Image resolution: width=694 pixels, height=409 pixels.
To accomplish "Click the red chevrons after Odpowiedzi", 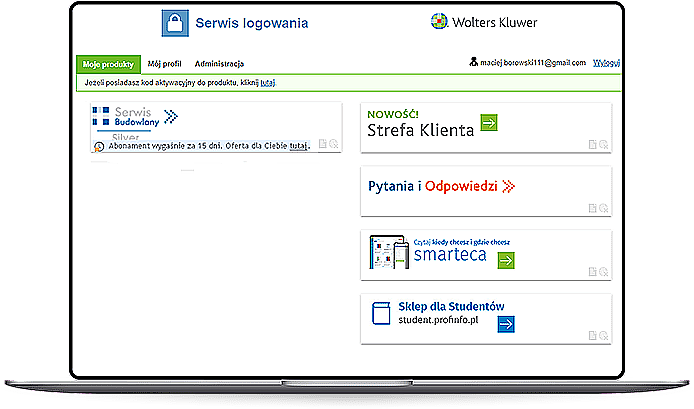I will pyautogui.click(x=509, y=186).
